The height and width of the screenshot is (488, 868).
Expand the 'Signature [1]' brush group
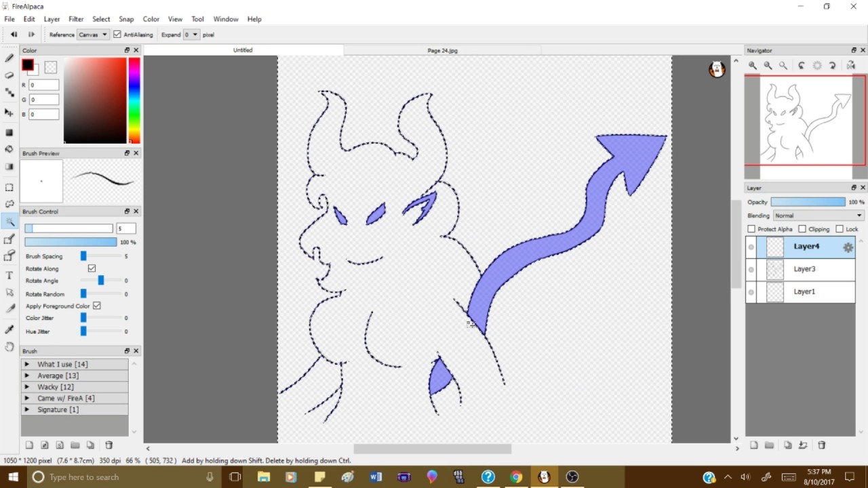27,409
